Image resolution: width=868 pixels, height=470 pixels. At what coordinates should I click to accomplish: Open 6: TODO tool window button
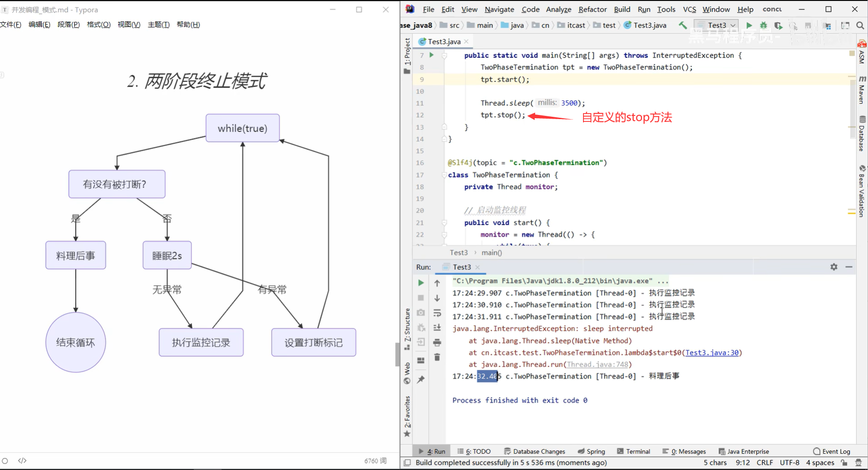click(x=474, y=451)
